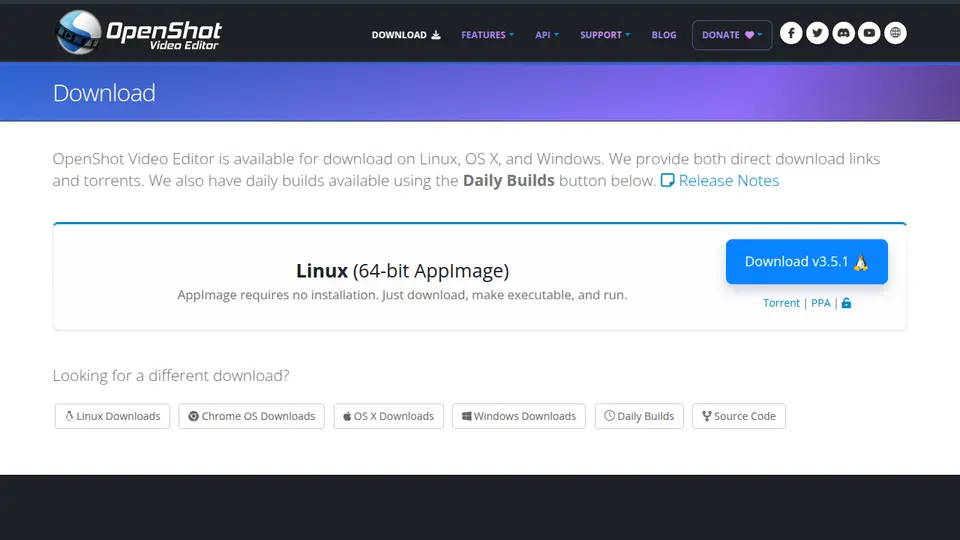Click the 'Download' page heading
The image size is (960, 540).
(x=104, y=93)
